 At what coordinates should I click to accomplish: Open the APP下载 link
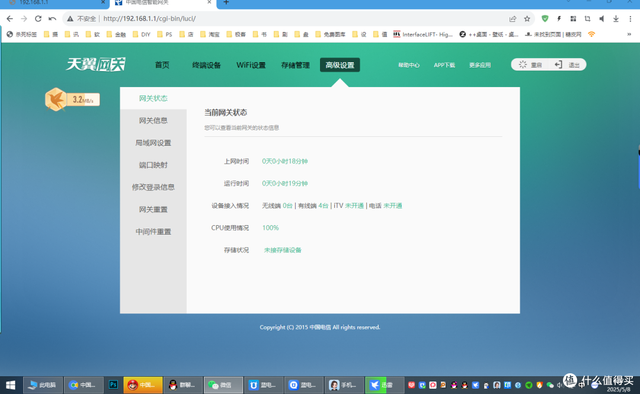[444, 65]
